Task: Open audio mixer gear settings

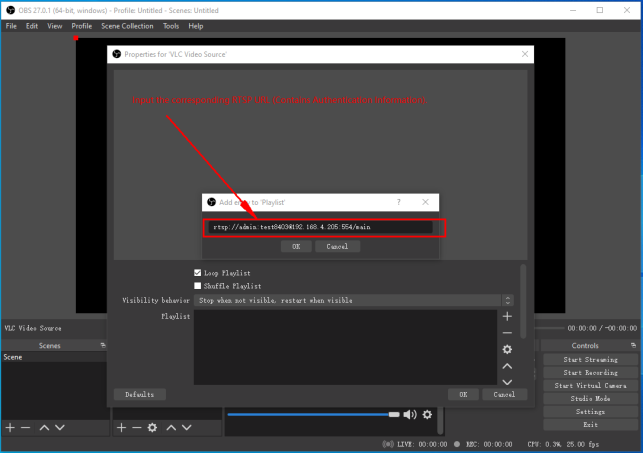Action: (x=427, y=414)
